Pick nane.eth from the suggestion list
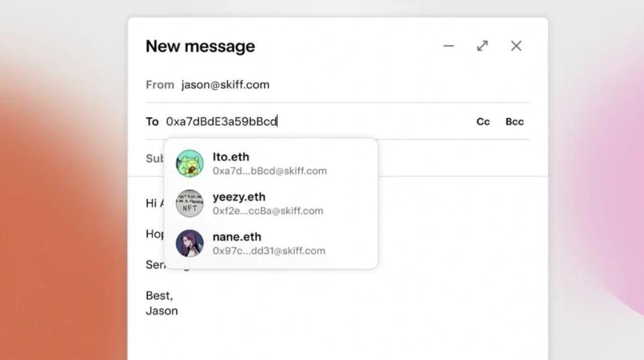This screenshot has height=360, width=644. (237, 237)
